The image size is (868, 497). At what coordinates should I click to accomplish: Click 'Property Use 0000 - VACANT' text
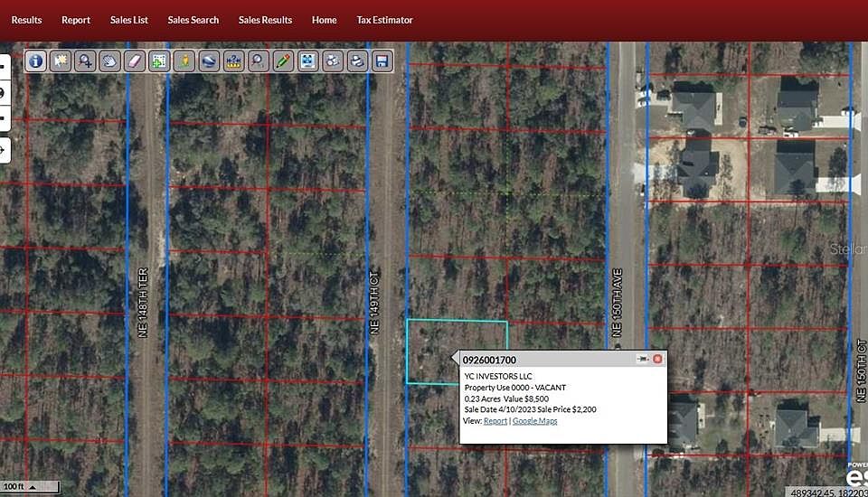click(x=514, y=388)
